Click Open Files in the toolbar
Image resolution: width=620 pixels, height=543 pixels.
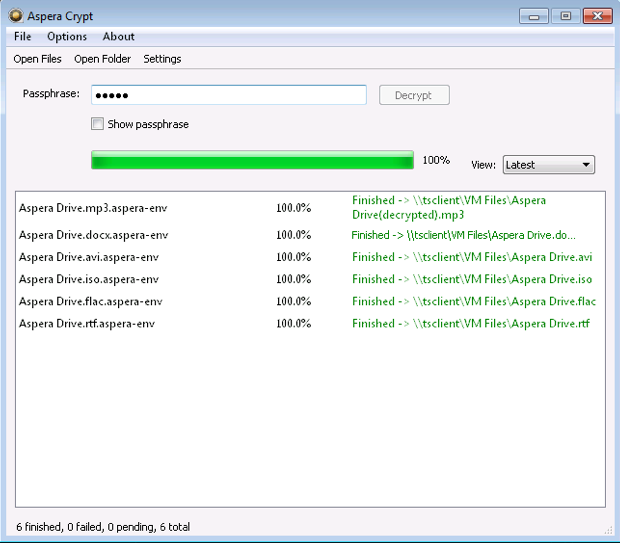point(37,59)
